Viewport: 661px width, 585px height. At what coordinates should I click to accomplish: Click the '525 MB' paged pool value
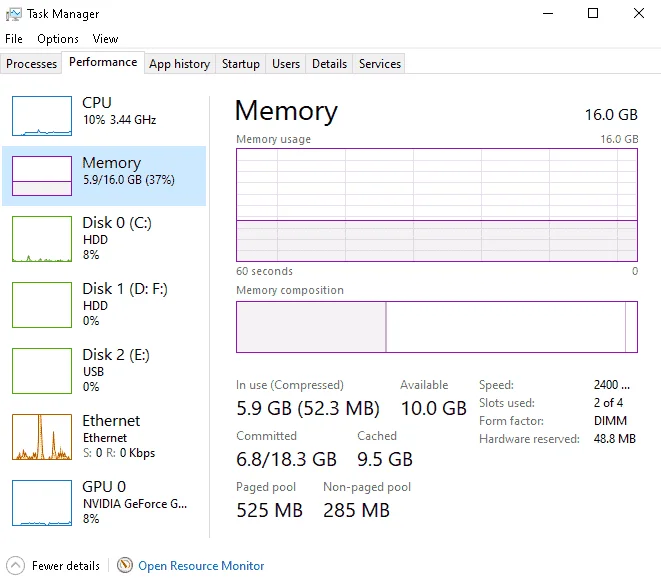(269, 510)
